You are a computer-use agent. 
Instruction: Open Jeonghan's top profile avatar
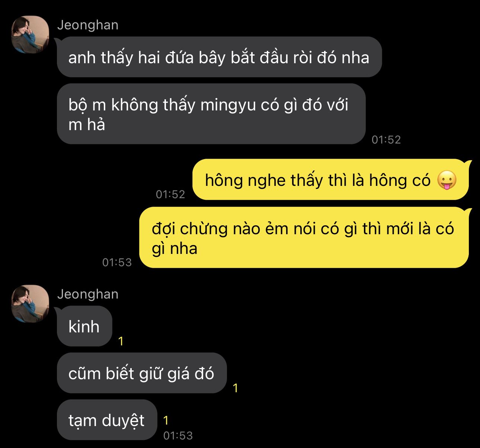coord(30,35)
